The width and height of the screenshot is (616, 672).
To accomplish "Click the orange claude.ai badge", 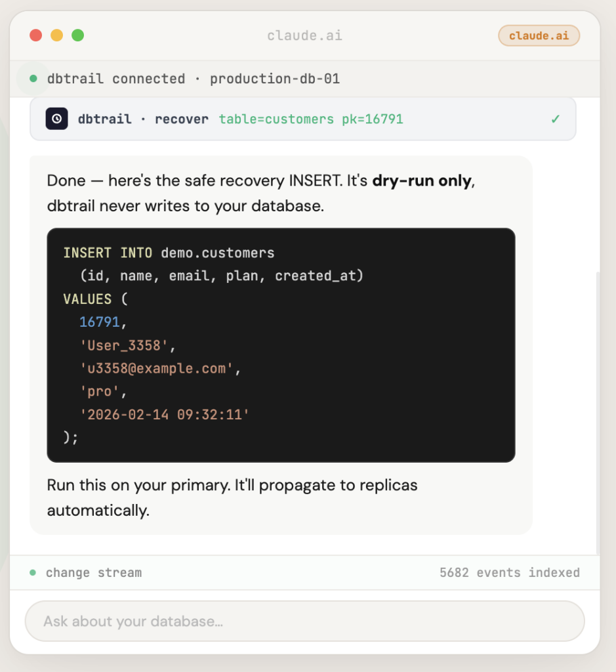I will (x=539, y=35).
